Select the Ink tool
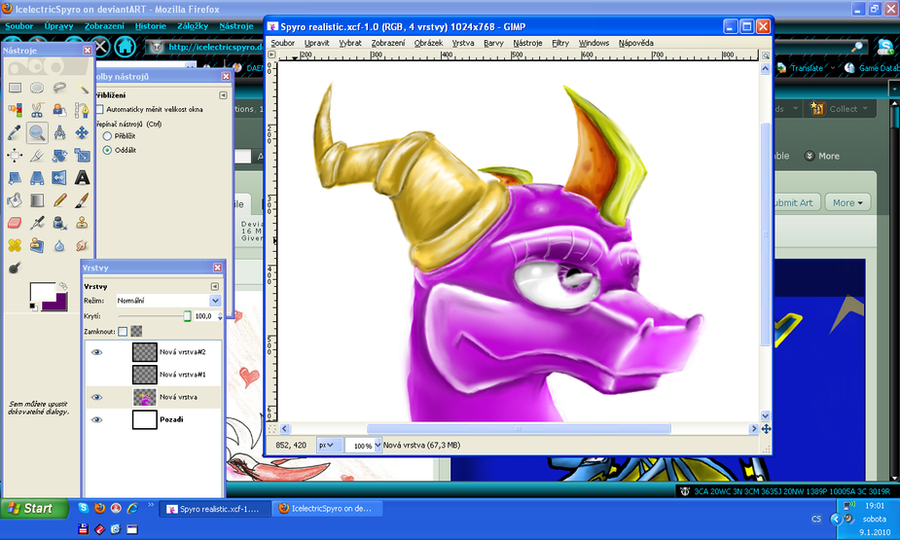This screenshot has width=900, height=540. 60,223
